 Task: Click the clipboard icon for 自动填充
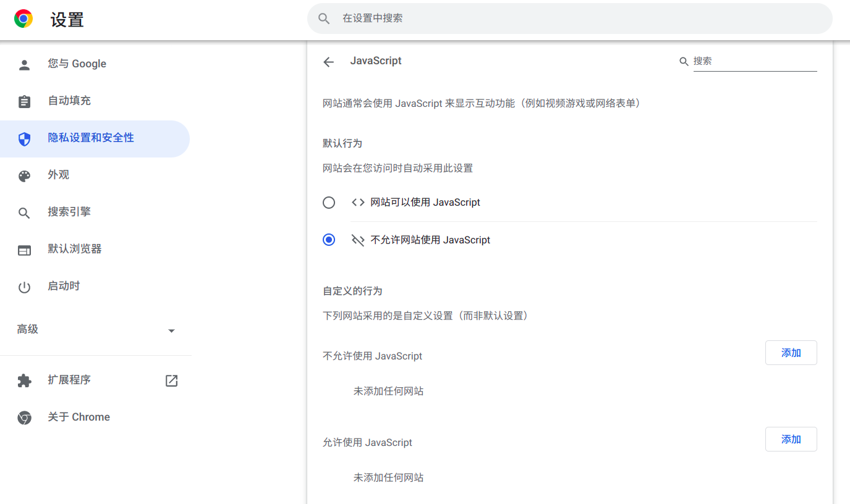24,102
